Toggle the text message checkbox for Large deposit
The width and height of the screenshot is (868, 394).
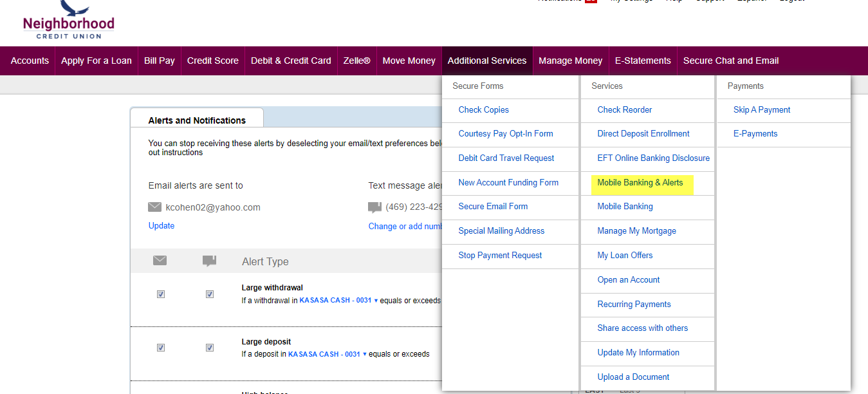point(210,348)
